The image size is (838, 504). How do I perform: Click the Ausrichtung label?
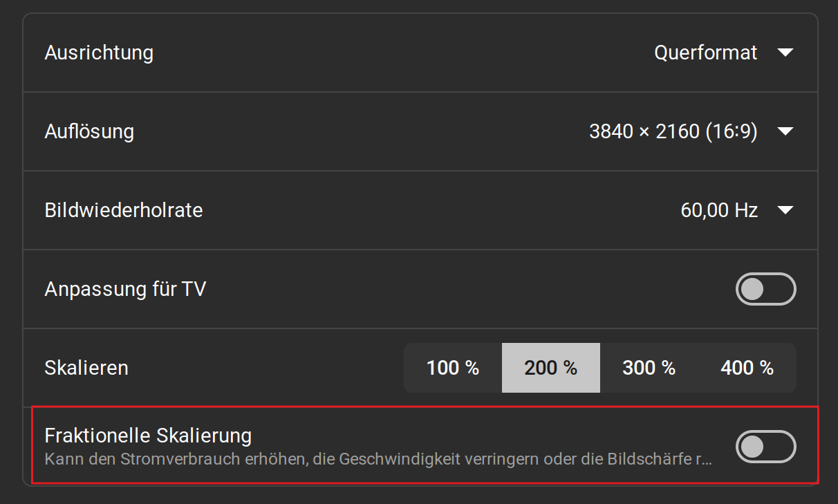tap(99, 53)
